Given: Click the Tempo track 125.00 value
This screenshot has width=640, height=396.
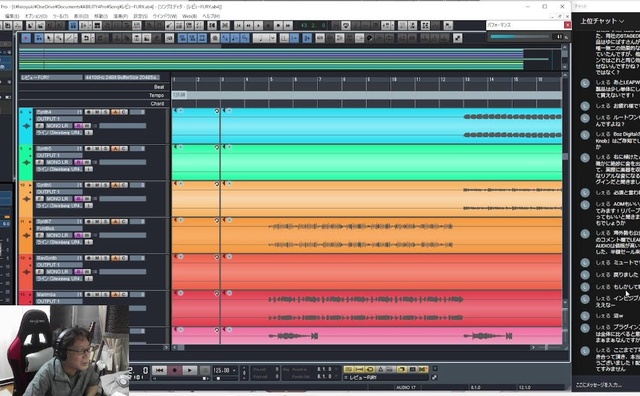Looking at the screenshot, I should coord(179,95).
